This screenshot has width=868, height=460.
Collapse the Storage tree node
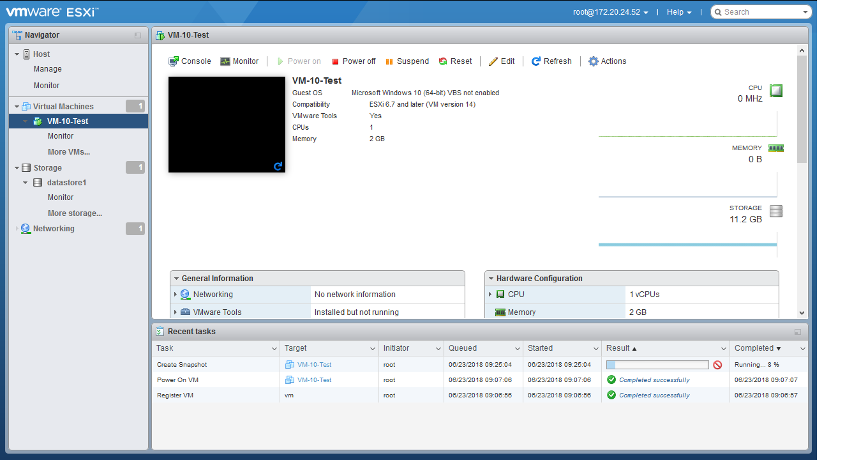(17, 168)
